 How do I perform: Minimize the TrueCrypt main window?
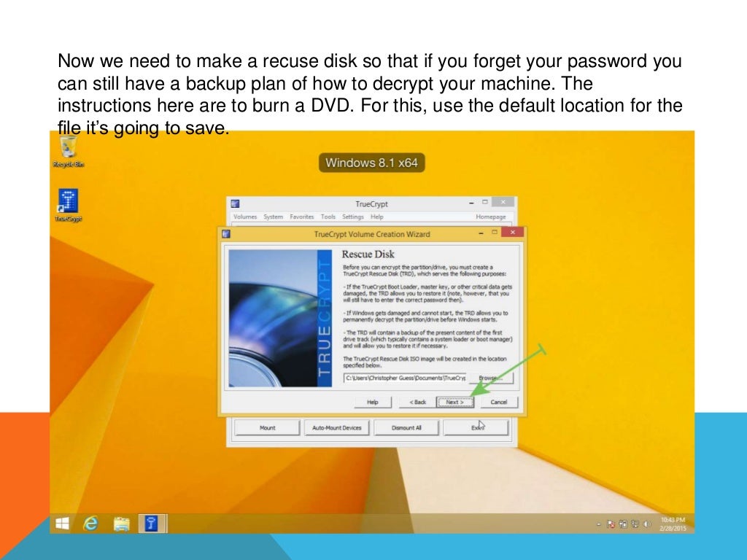[471, 203]
